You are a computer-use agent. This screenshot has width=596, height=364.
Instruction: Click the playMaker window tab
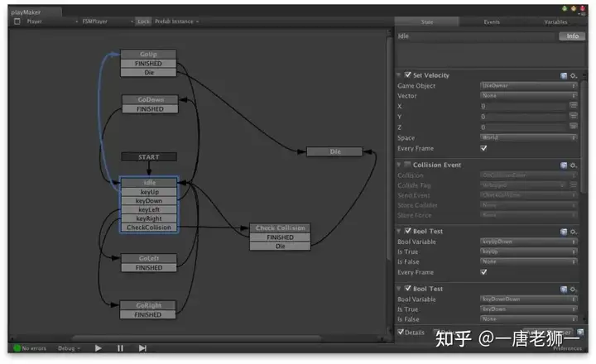[x=34, y=12]
